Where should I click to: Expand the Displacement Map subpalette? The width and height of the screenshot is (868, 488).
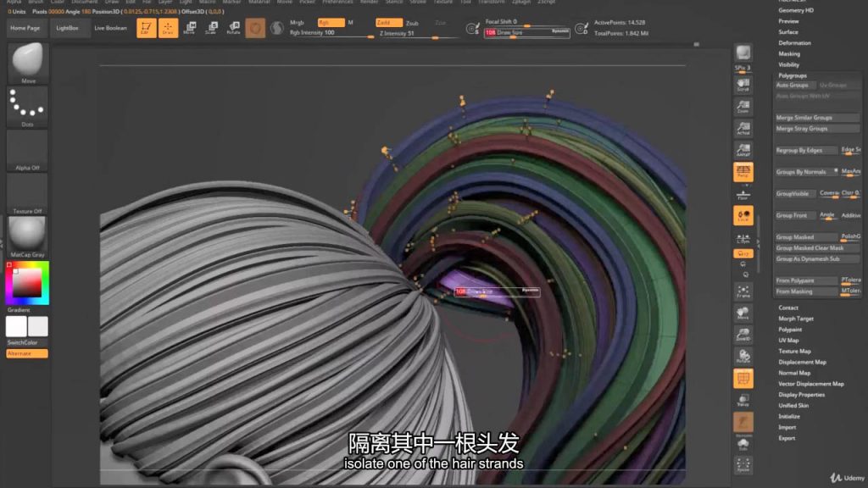coord(802,363)
